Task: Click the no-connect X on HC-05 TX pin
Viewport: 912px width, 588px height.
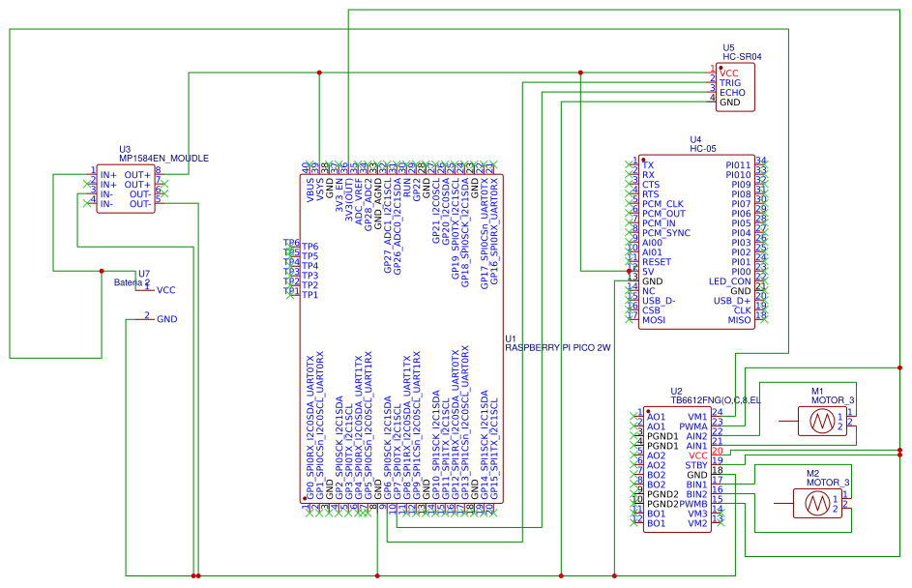Action: coord(635,164)
